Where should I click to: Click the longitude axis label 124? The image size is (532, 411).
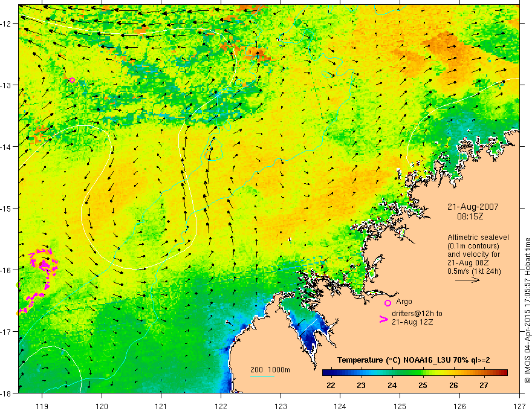[340, 406]
